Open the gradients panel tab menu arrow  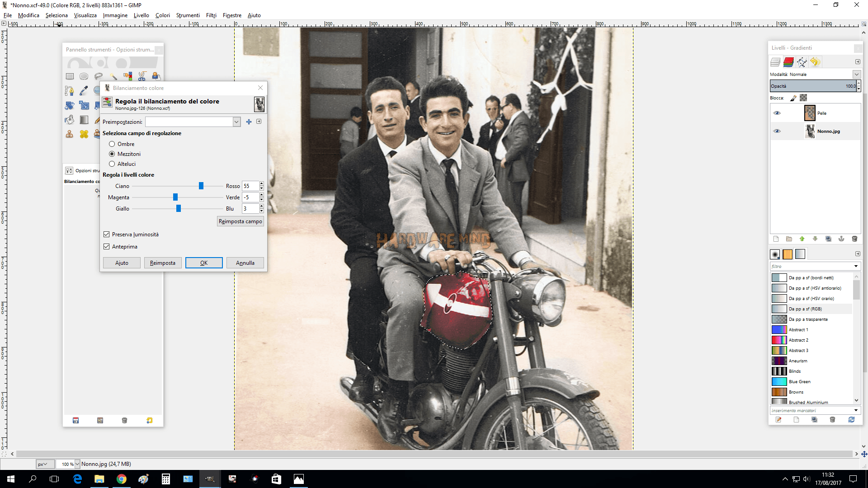(858, 254)
